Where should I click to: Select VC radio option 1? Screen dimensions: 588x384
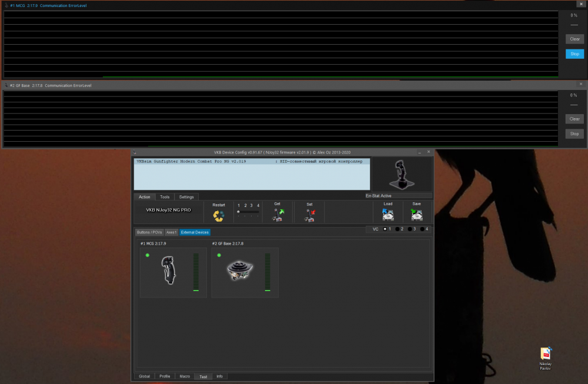coord(385,229)
